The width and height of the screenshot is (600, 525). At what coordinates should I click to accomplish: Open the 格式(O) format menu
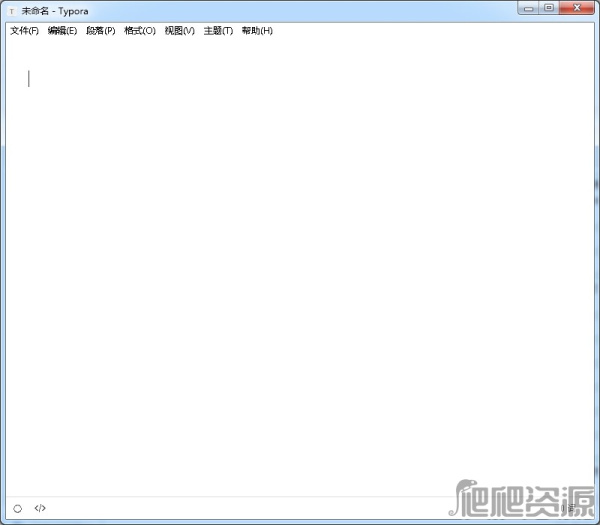point(140,31)
